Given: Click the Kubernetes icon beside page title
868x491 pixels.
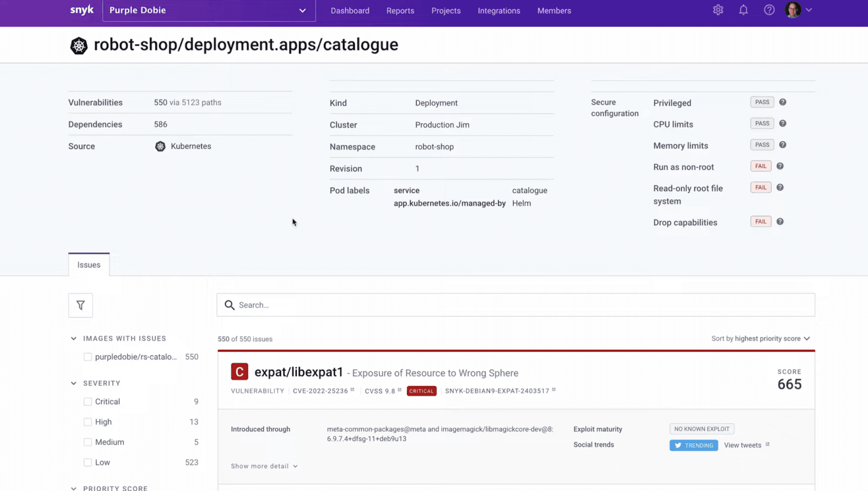Looking at the screenshot, I should coord(79,46).
